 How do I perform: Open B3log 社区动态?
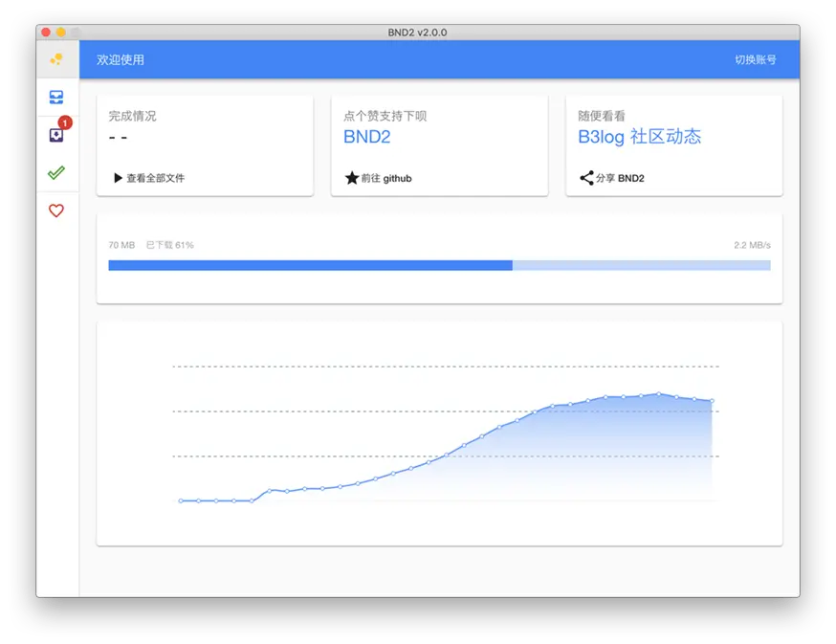[643, 137]
